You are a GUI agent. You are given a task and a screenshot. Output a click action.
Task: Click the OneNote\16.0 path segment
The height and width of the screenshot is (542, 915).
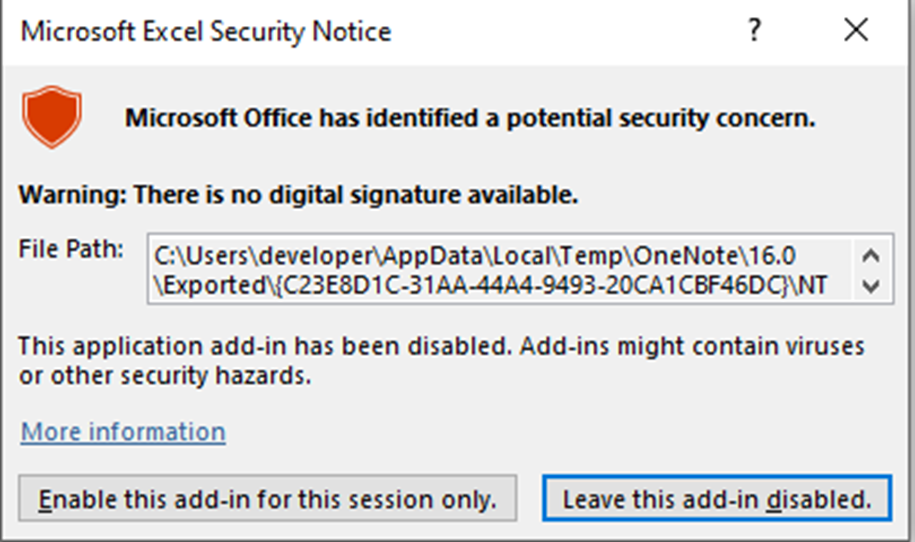pyautogui.click(x=714, y=256)
